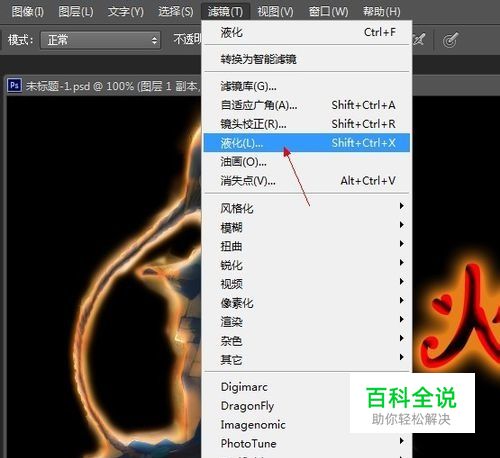Open the 图层(L) menu

coord(76,12)
